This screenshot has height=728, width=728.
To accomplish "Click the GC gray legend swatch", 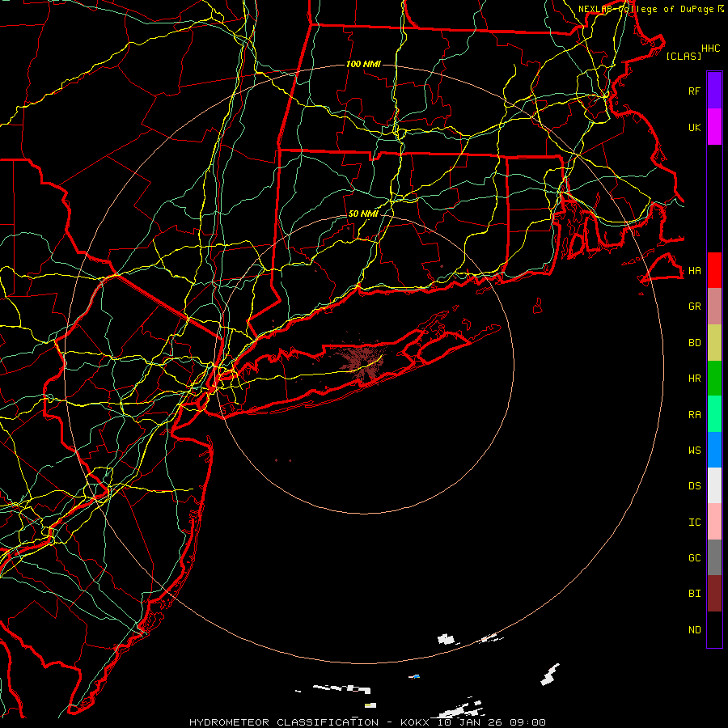I will [x=714, y=557].
